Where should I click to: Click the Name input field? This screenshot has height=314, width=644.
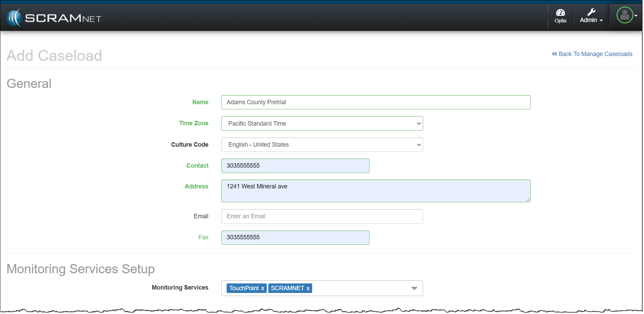375,102
